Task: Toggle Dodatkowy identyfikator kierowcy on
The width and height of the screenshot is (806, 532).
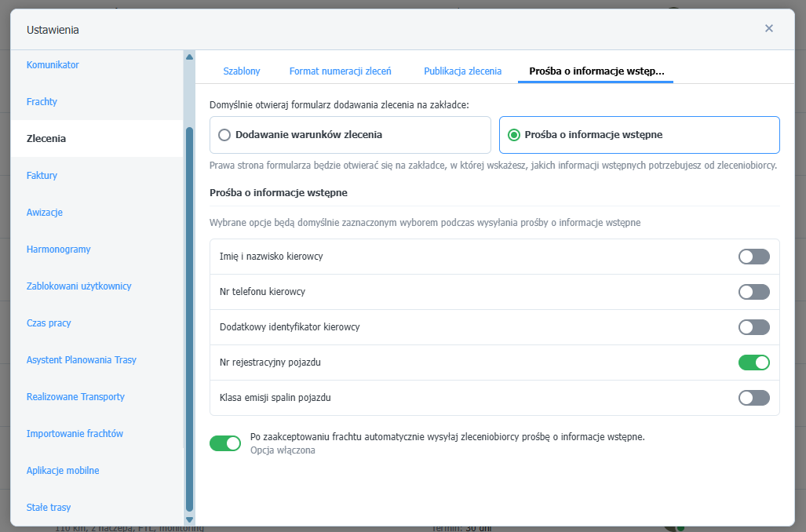Action: click(753, 327)
